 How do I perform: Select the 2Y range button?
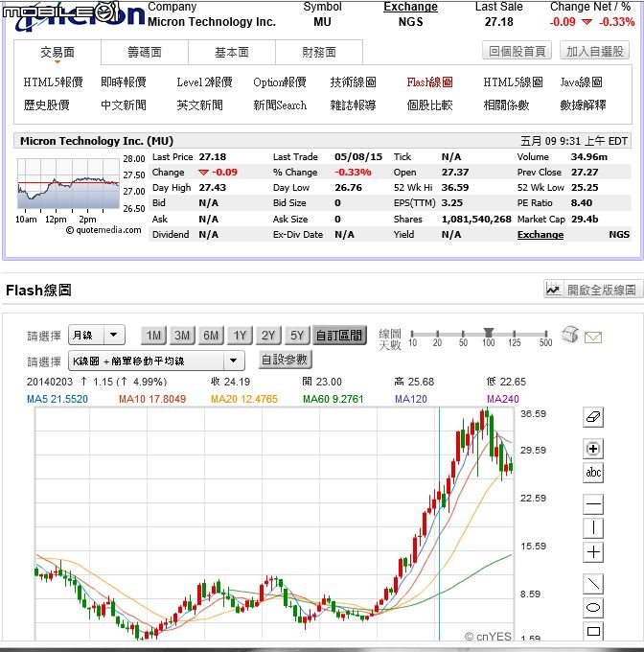click(x=268, y=336)
